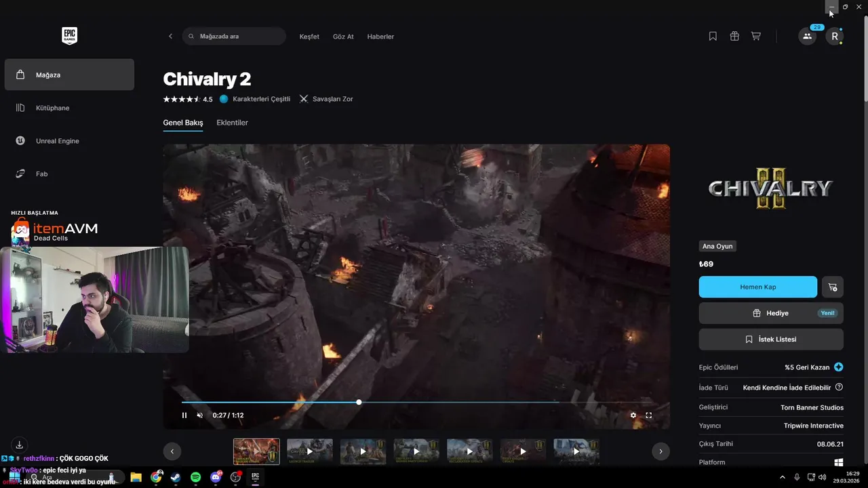
Task: Open OBS Studio from the taskbar
Action: coord(235,477)
